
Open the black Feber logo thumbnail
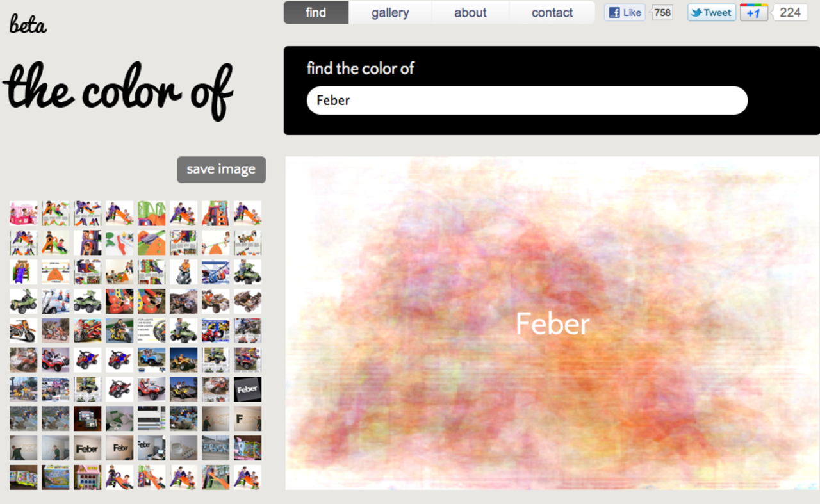click(x=247, y=389)
